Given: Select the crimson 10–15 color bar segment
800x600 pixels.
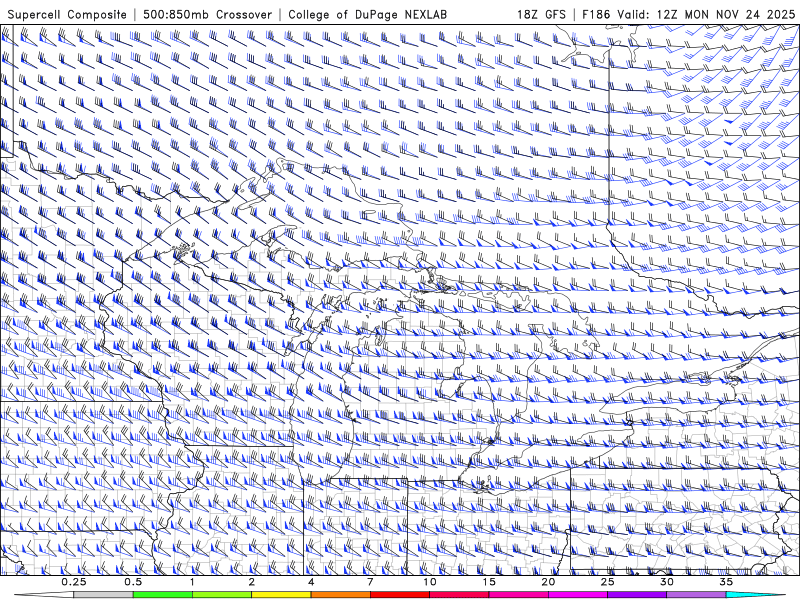Looking at the screenshot, I should (x=459, y=595).
